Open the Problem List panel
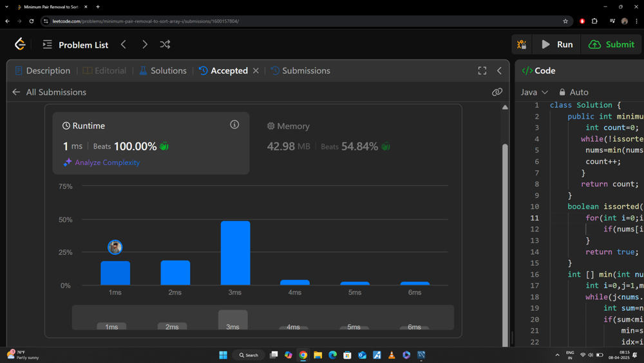The height and width of the screenshot is (363, 644). (75, 44)
